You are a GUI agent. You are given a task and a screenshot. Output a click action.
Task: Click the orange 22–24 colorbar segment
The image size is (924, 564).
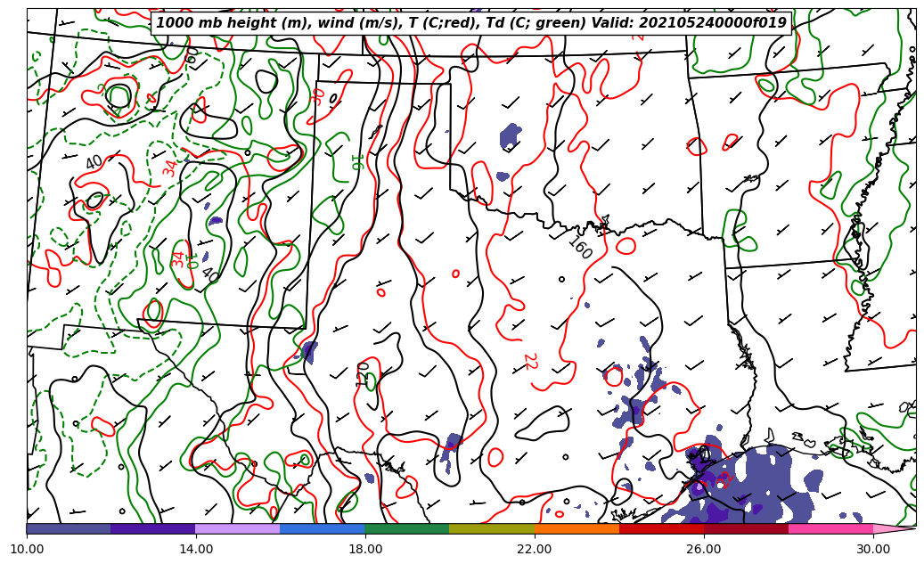[x=576, y=528]
